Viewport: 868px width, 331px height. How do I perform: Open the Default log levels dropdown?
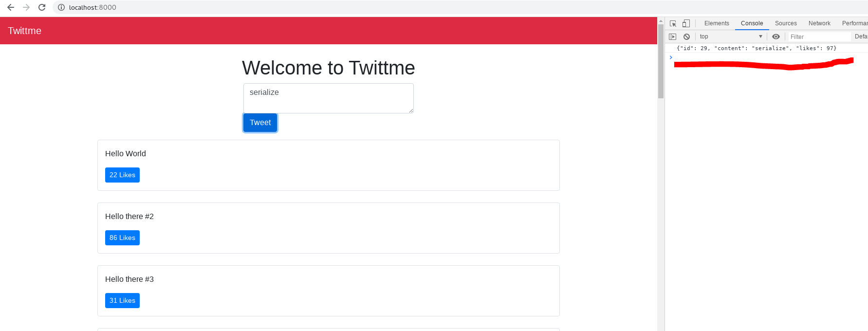pyautogui.click(x=861, y=37)
